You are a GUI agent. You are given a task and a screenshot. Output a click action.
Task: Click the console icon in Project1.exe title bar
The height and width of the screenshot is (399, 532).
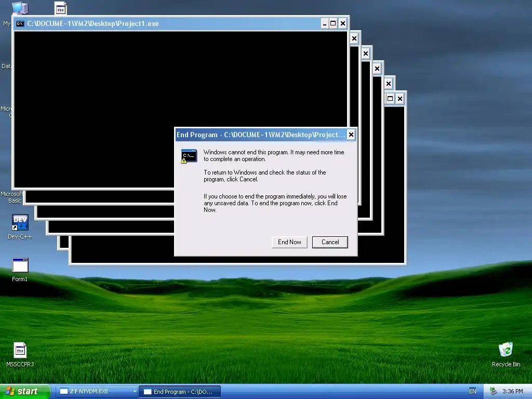tap(20, 23)
